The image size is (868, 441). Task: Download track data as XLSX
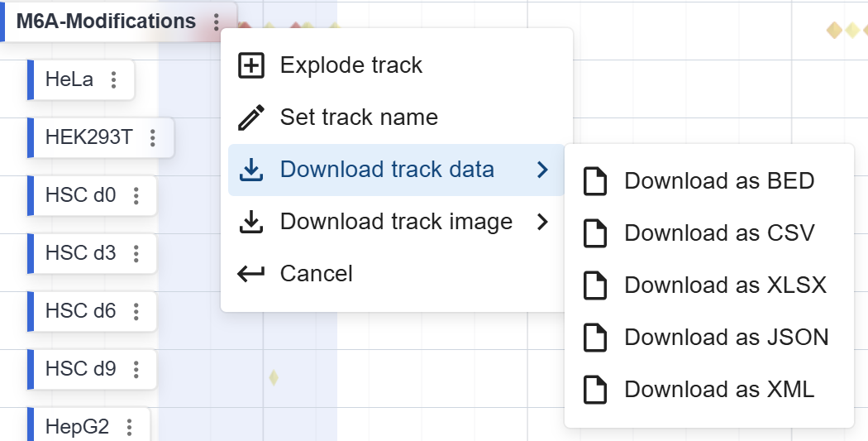[724, 285]
